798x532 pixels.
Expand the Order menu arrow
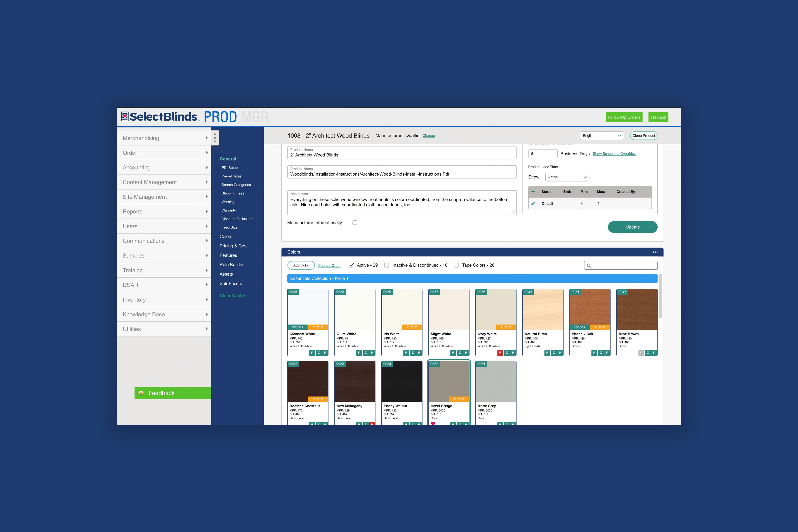(207, 153)
